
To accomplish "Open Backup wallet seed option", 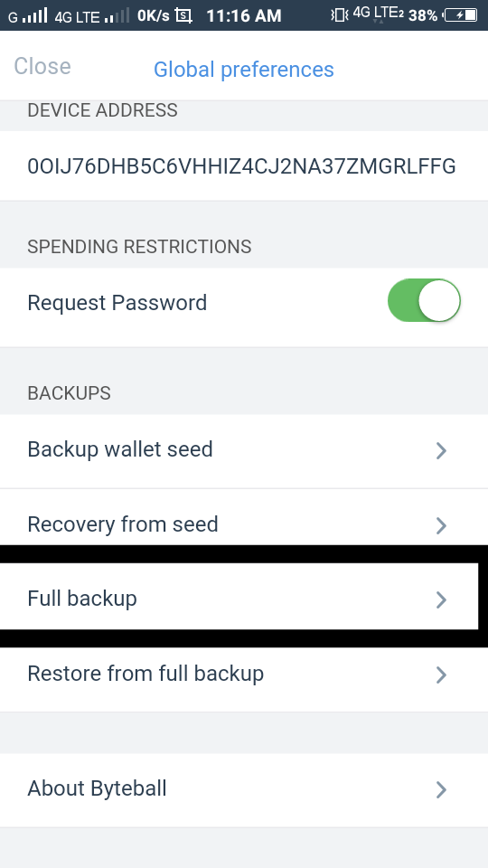I will click(x=244, y=451).
